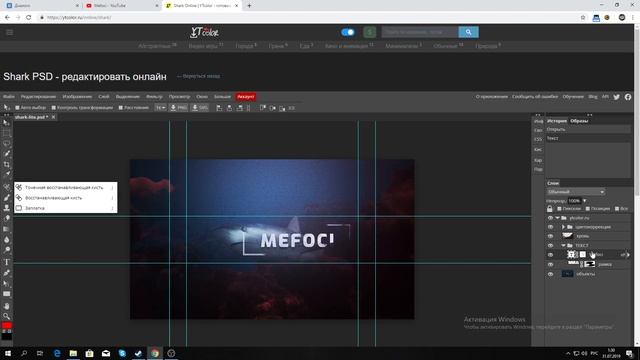Image resolution: width=640 pixels, height=360 pixels.
Task: Hide the ytcolor.ru layer group
Action: pos(550,218)
